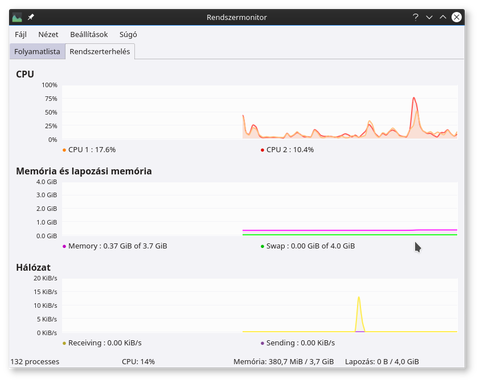
Task: Click the purple Sending legend dot
Action: point(262,343)
